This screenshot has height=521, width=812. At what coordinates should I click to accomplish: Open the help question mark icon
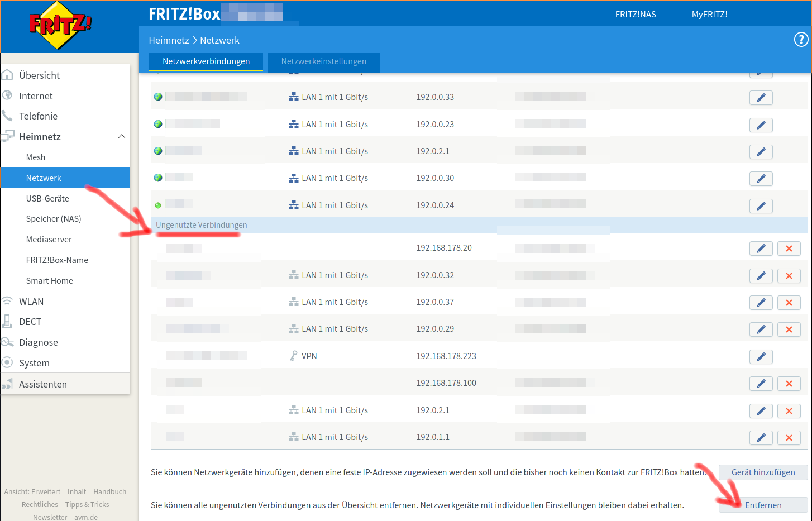[801, 40]
